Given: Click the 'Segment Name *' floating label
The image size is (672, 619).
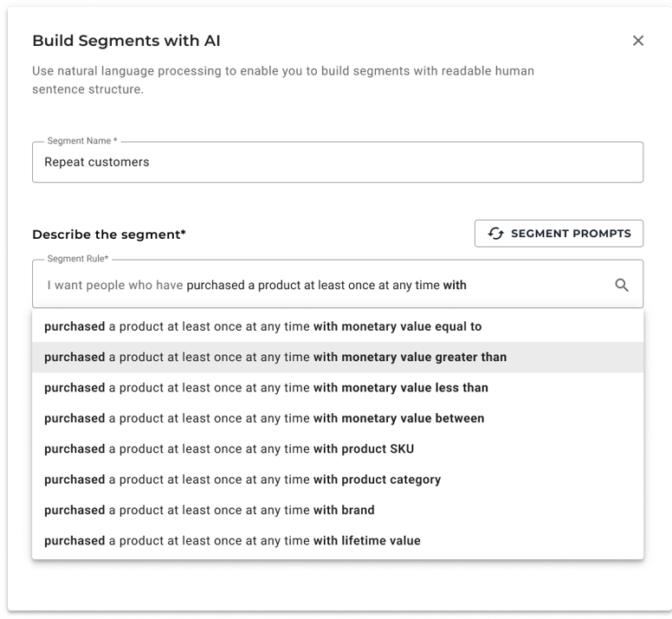Looking at the screenshot, I should pyautogui.click(x=82, y=141).
